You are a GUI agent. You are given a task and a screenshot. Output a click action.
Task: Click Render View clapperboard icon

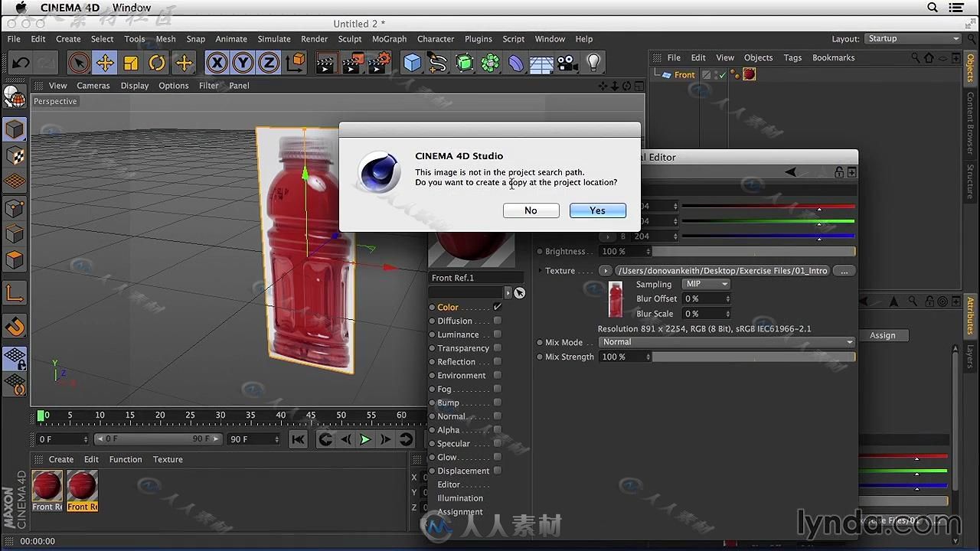point(325,63)
